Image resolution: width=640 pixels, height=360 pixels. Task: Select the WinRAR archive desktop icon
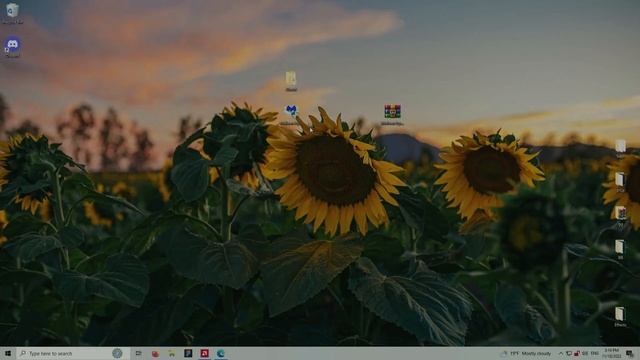392,114
